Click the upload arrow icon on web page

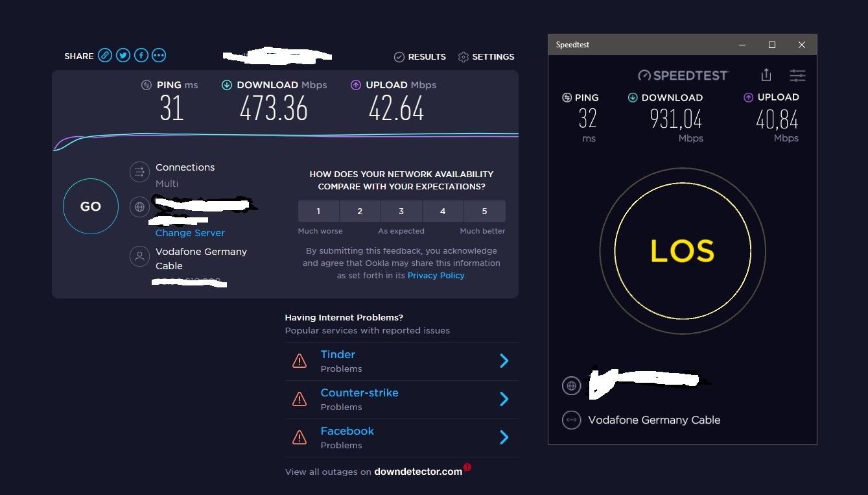point(355,85)
